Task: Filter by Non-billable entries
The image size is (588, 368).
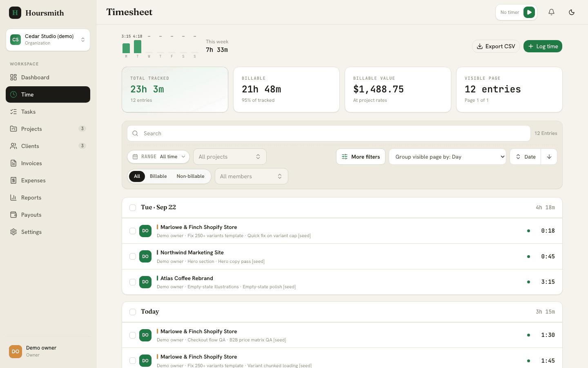Action: tap(190, 176)
